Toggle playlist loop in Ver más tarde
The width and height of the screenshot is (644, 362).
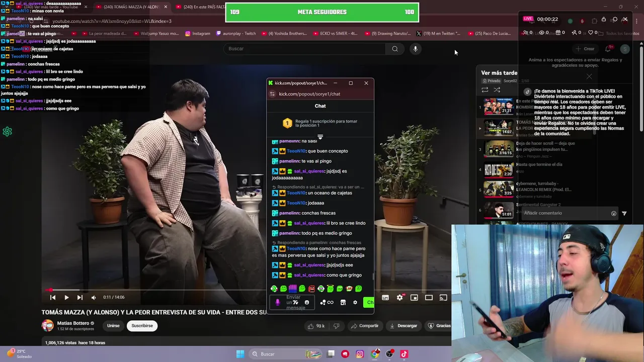tap(485, 90)
